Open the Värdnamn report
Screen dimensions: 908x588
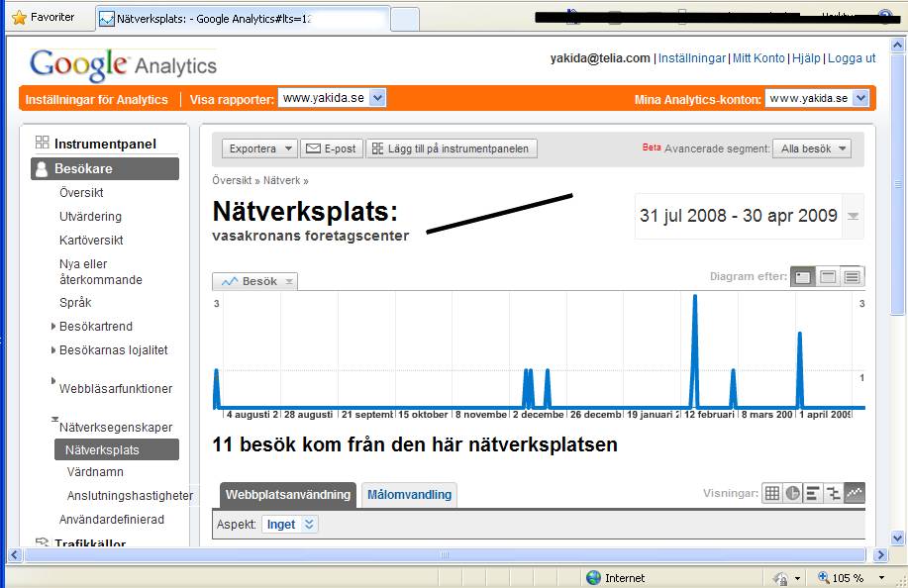(95, 472)
